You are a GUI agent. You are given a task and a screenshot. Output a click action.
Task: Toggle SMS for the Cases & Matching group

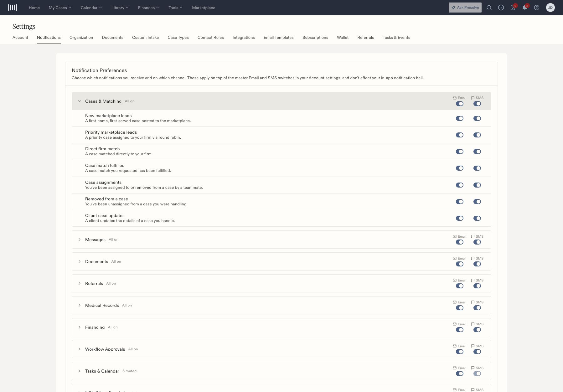[x=477, y=104]
